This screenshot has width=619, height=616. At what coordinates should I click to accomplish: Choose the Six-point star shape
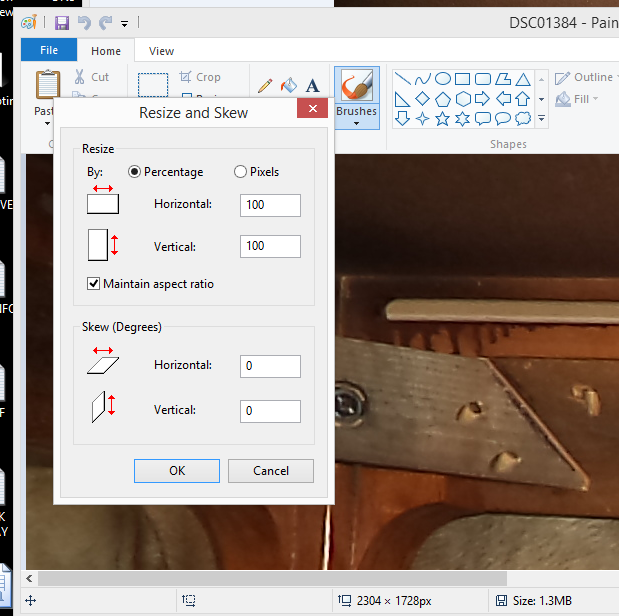tap(463, 118)
